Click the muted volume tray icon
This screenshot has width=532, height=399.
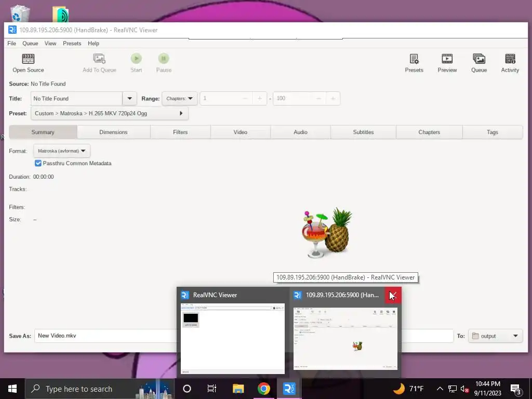pos(464,389)
